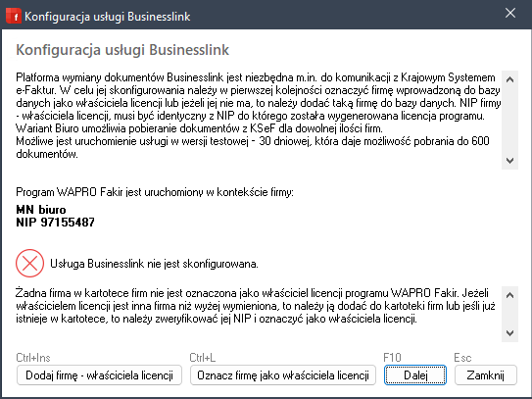
Task: Click 'Usługa Businesslink nie jest skonfigurowana.' message
Action: (155, 264)
